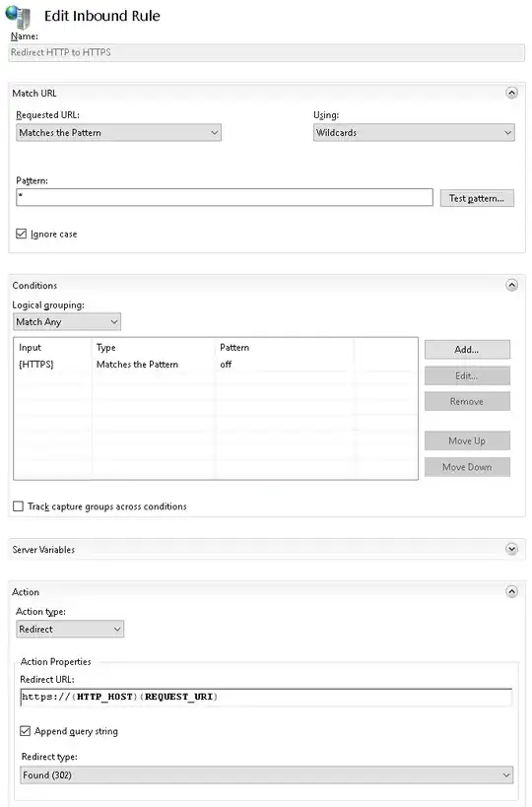Collapse the Conditions section chevron
Screen dimensions: 532x807
click(x=511, y=285)
